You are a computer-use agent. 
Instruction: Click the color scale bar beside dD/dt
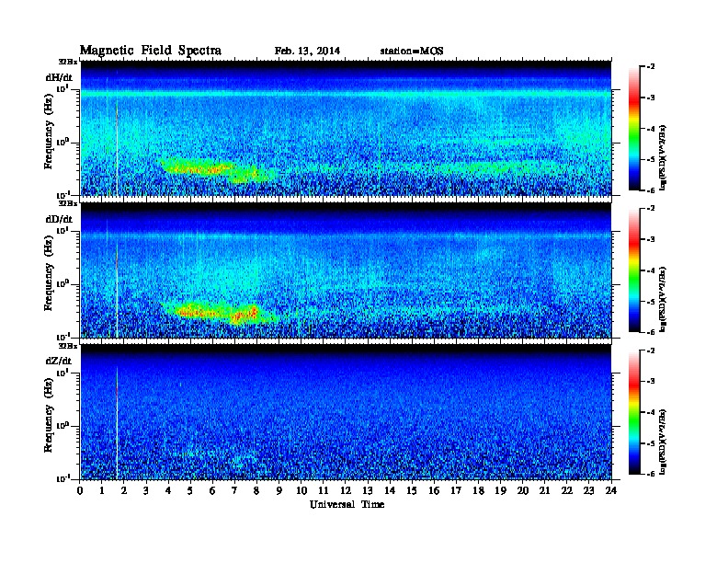coord(633,270)
